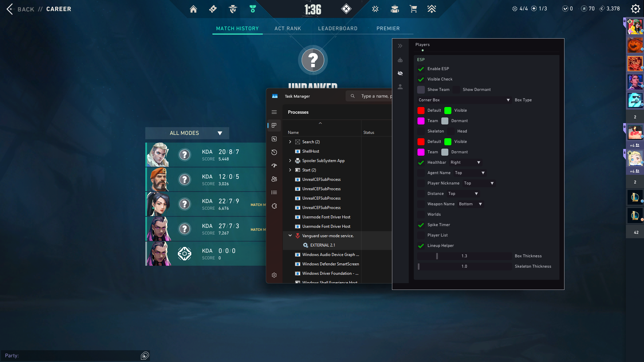
Task: Sort processes by the Status column
Action: click(368, 133)
